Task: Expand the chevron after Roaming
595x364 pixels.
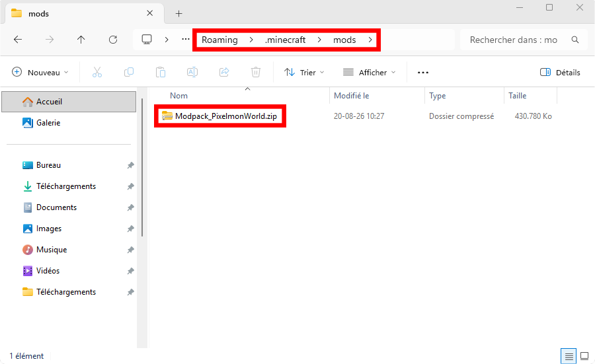Action: pos(251,40)
